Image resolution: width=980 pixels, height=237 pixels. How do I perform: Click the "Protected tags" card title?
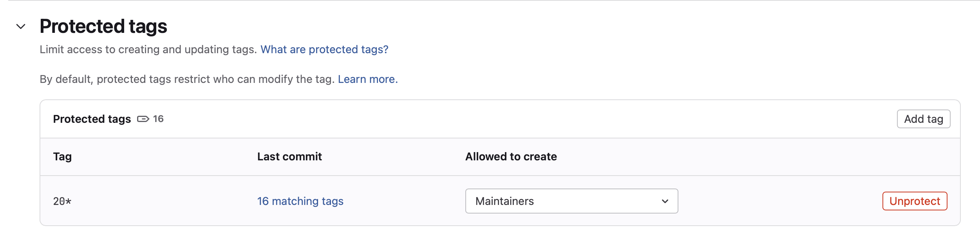[x=92, y=119]
